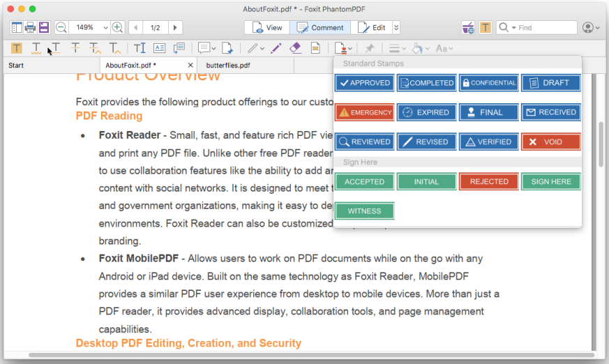Image resolution: width=609 pixels, height=364 pixels.
Task: Click the Stamp tool icon
Action: point(340,49)
